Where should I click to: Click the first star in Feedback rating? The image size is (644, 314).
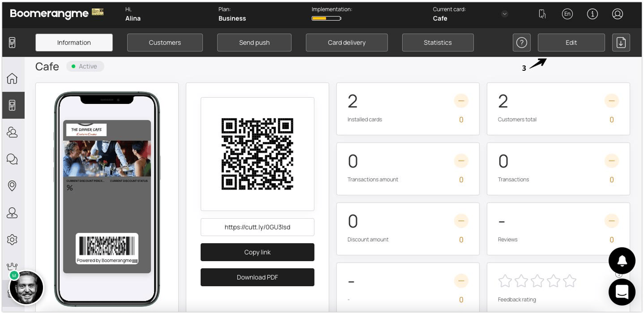pos(505,281)
